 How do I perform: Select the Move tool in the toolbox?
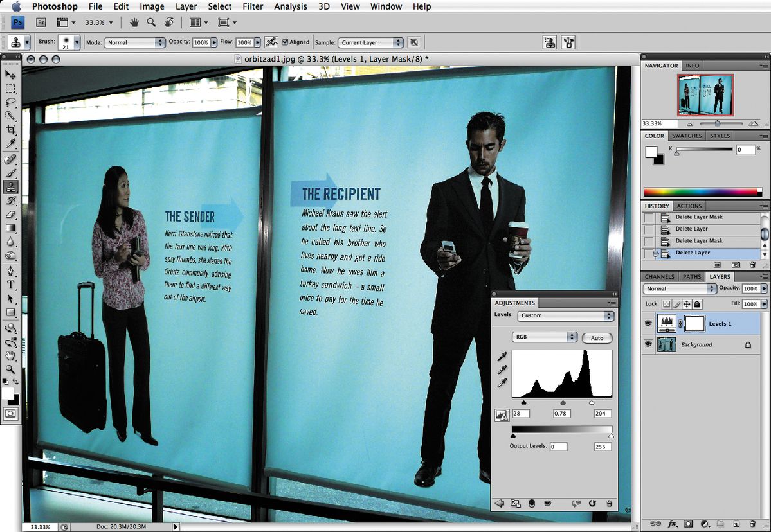coord(11,76)
